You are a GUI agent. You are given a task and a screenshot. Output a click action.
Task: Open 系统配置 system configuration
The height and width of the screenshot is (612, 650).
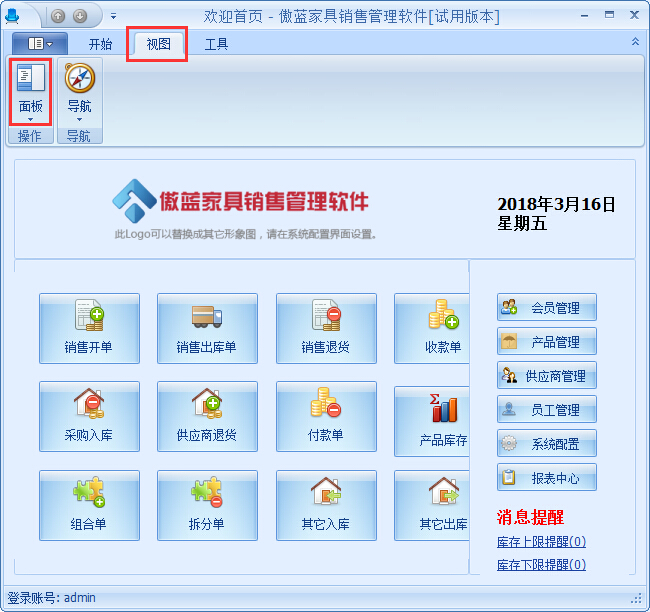pyautogui.click(x=547, y=443)
